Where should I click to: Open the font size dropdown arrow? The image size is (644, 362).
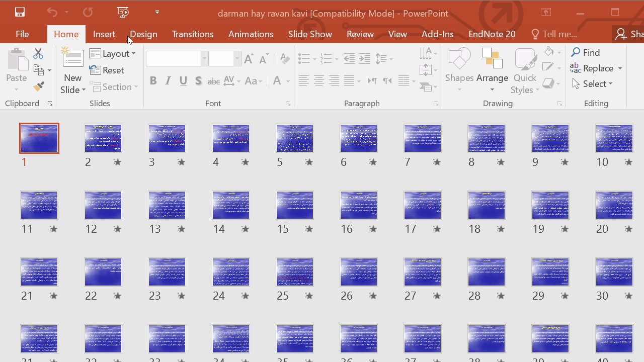(x=236, y=59)
